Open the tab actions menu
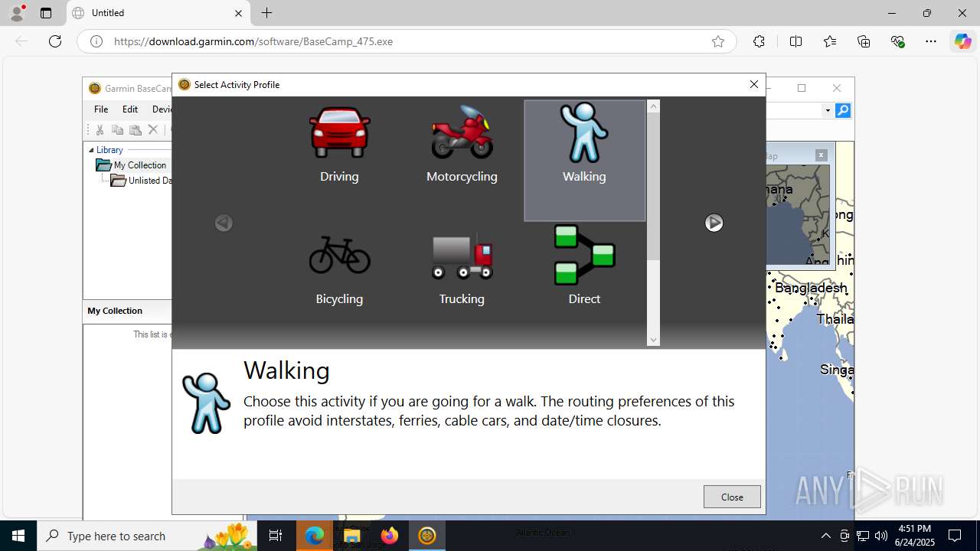Image resolution: width=980 pixels, height=551 pixels. click(46, 13)
